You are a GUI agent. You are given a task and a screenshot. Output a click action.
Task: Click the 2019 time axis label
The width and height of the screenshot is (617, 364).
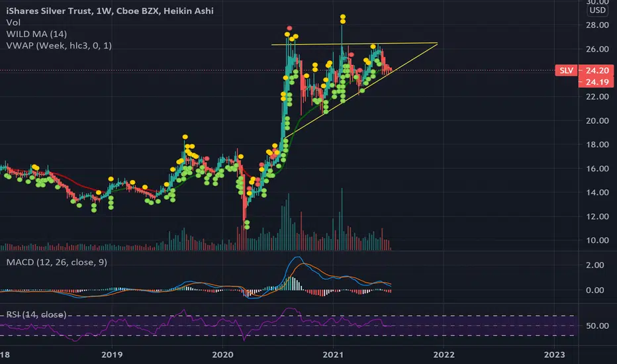click(x=112, y=355)
